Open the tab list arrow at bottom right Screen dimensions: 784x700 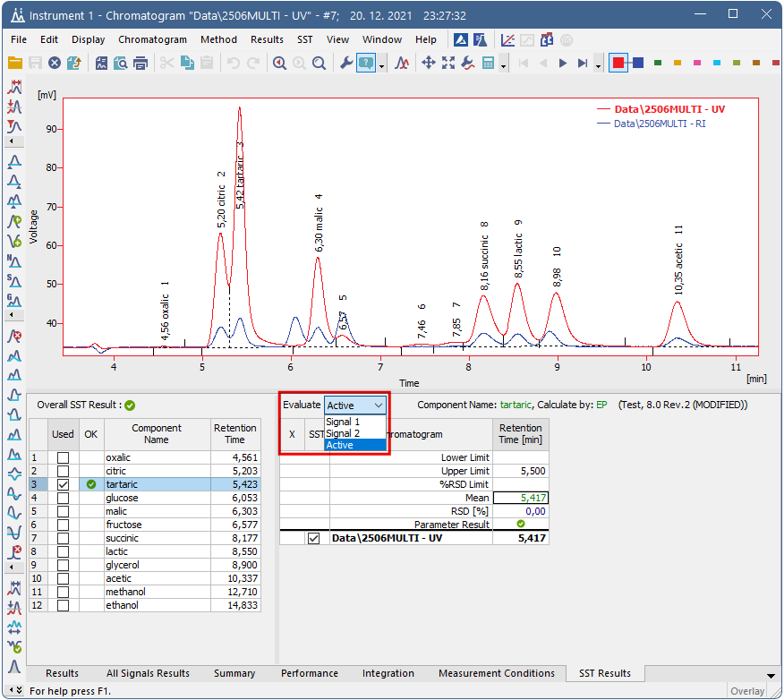click(771, 676)
